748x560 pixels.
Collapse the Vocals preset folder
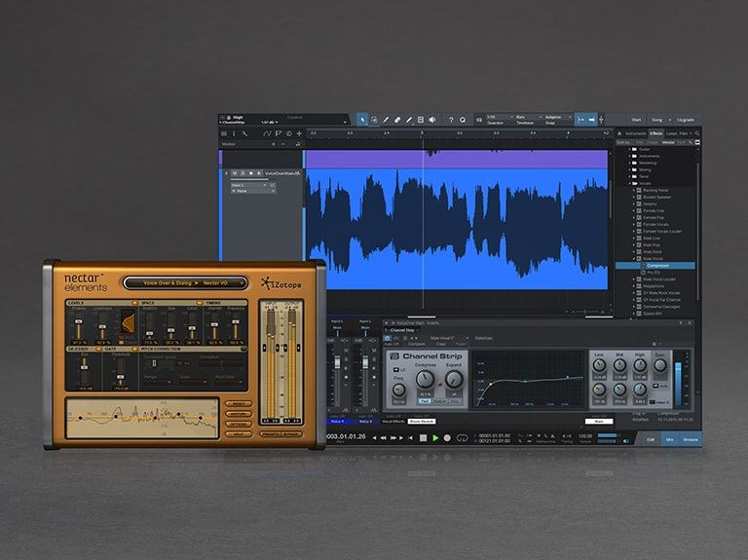pos(629,183)
